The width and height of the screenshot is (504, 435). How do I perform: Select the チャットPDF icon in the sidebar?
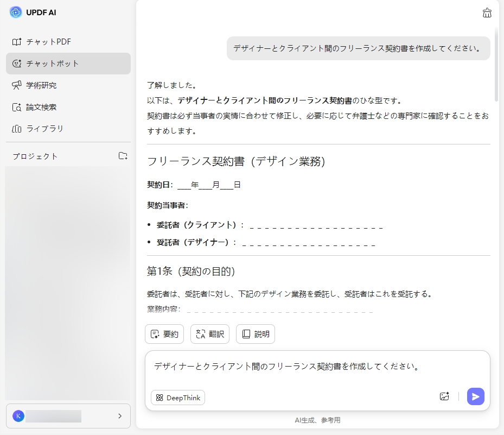17,41
